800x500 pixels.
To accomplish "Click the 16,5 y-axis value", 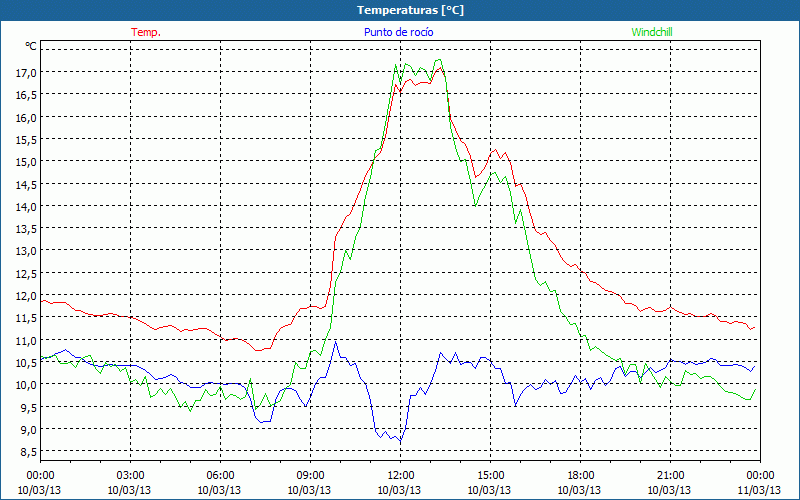I will [x=26, y=95].
